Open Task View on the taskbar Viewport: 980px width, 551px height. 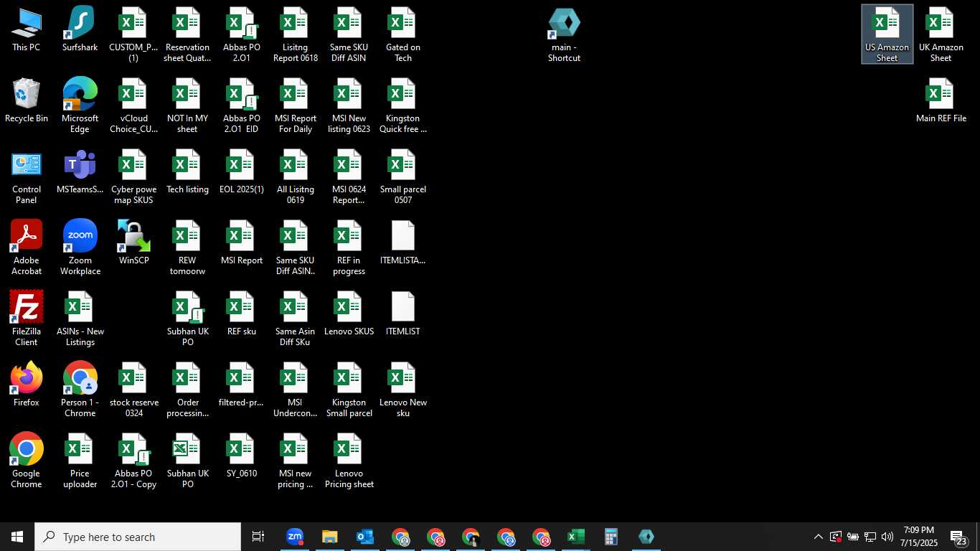point(258,537)
